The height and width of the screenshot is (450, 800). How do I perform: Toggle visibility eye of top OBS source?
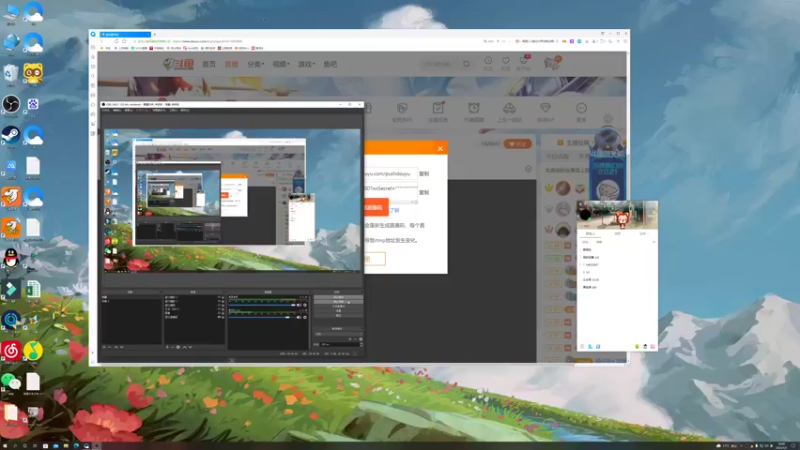tap(219, 297)
